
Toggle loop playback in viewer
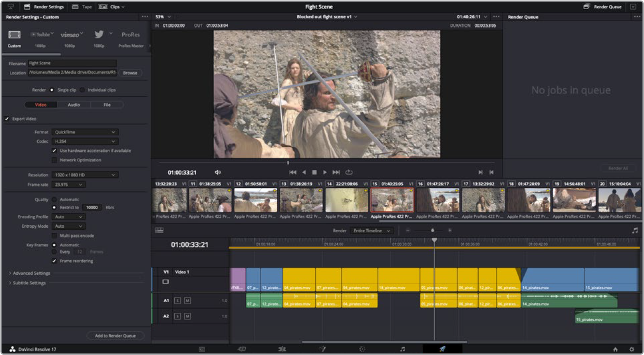point(349,172)
